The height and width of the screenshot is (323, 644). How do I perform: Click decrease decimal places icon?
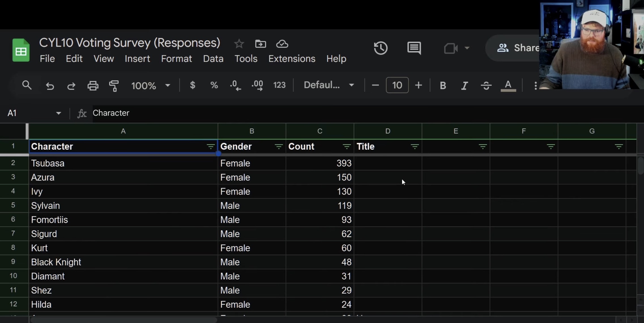[x=235, y=85]
